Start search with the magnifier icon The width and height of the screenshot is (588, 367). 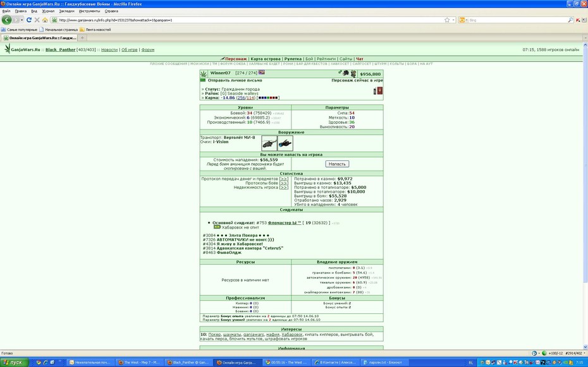pyautogui.click(x=570, y=20)
